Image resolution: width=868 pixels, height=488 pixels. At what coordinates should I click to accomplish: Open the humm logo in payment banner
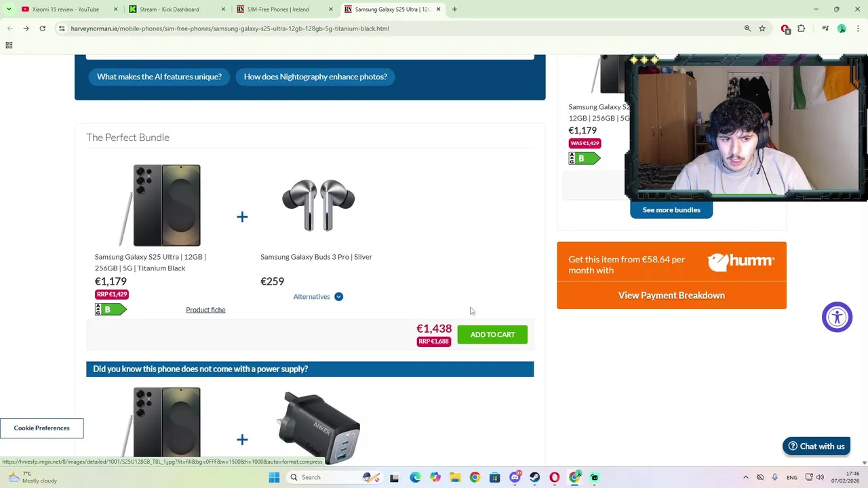[x=741, y=262]
